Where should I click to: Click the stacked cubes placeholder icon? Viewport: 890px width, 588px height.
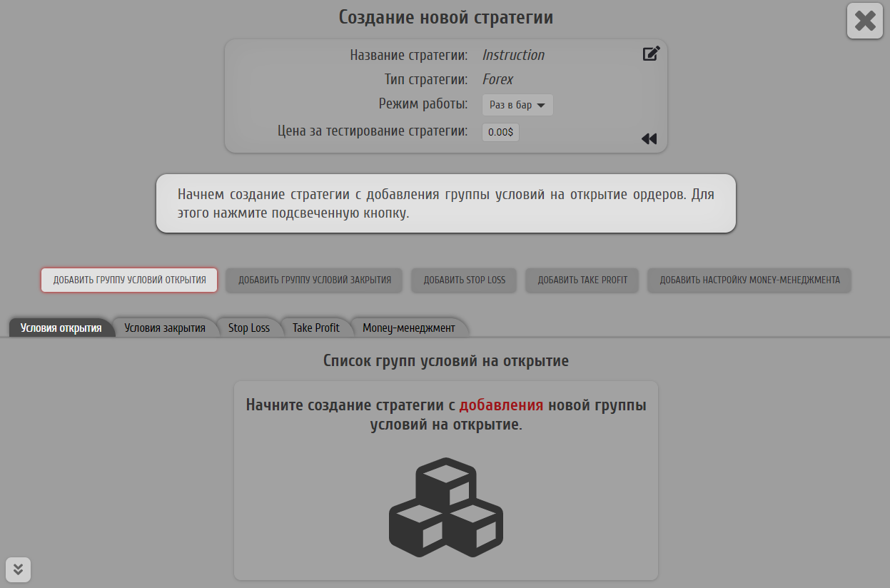445,507
